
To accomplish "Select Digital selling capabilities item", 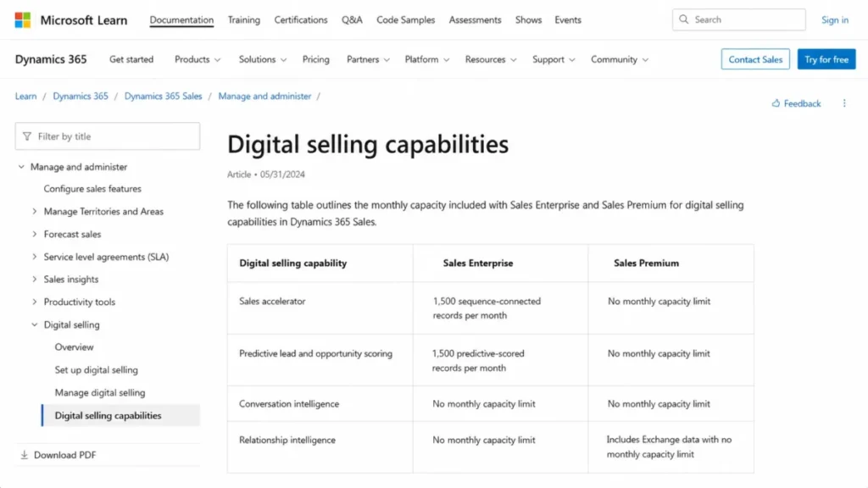I will pyautogui.click(x=120, y=415).
